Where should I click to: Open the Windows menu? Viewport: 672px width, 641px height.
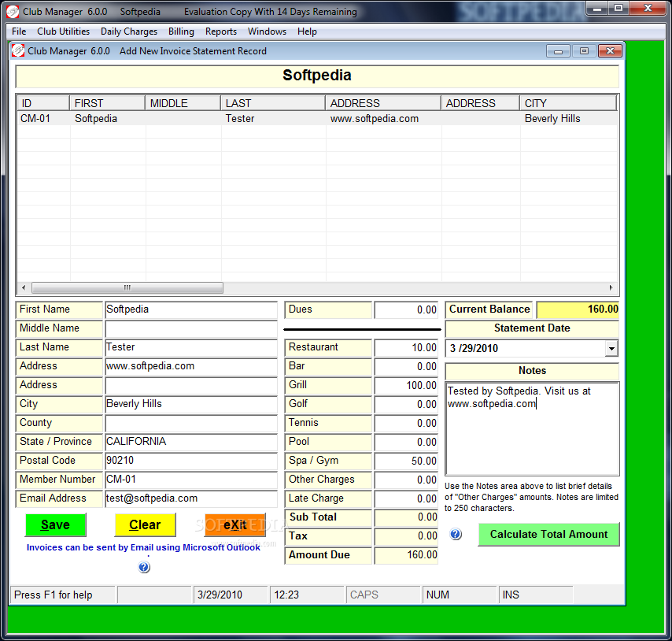tap(267, 31)
